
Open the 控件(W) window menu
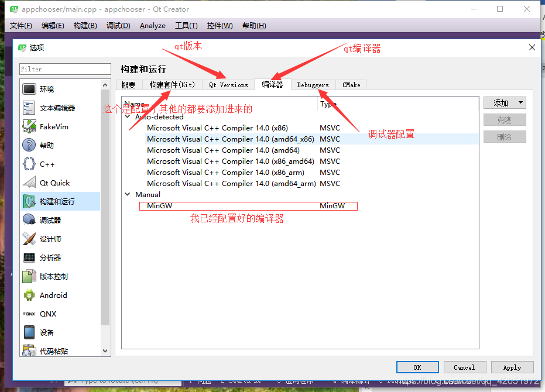pyautogui.click(x=220, y=26)
